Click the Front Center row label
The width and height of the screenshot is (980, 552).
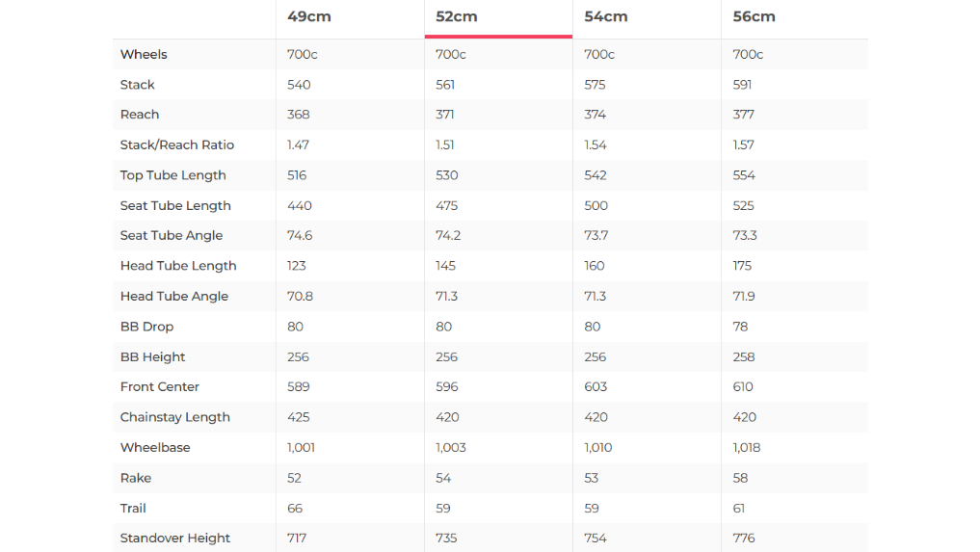tap(160, 387)
